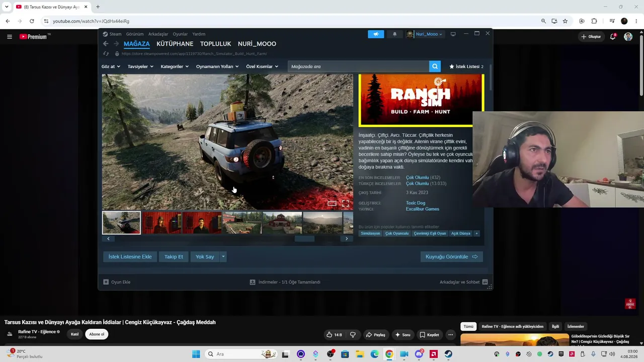Open developer Toxic Dog link
The width and height of the screenshot is (644, 362).
(416, 203)
